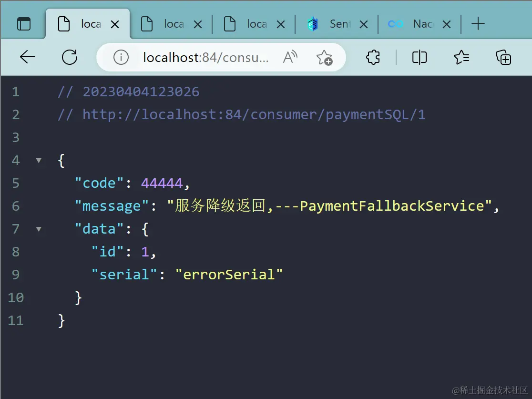View site information icon in address bar
The height and width of the screenshot is (399, 532).
click(121, 57)
